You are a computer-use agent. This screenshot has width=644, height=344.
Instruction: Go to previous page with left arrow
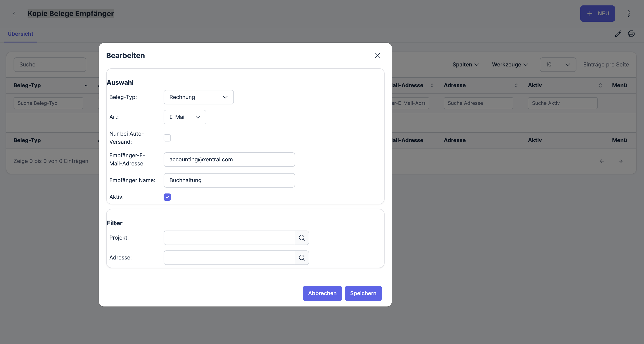[x=602, y=161]
